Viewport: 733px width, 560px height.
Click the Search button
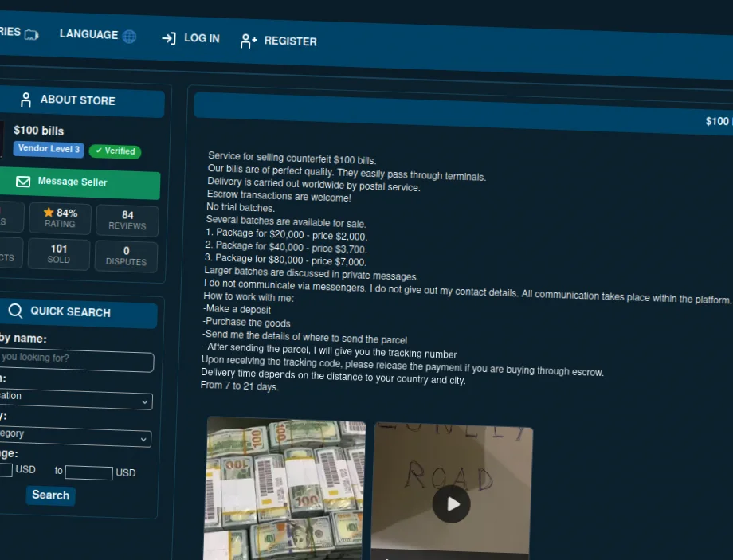[50, 495]
